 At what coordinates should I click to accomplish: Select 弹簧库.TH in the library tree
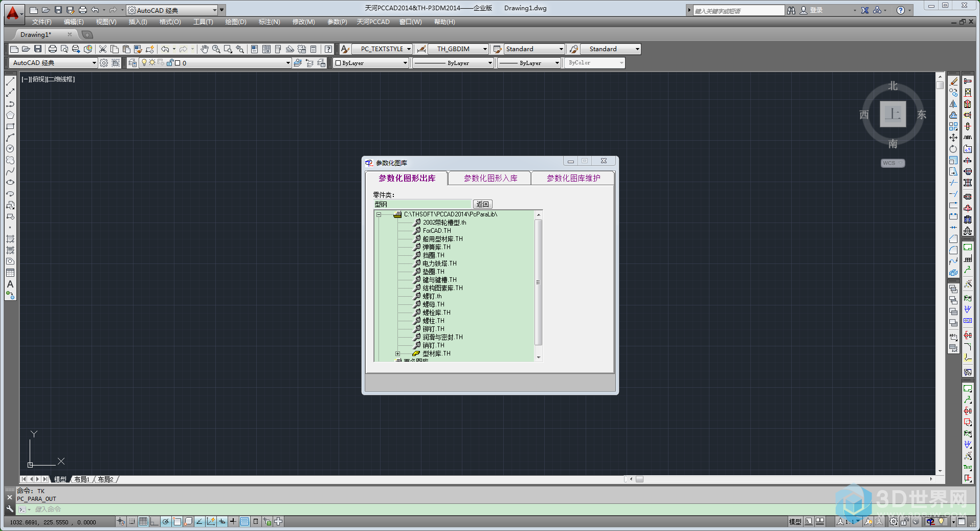(436, 247)
